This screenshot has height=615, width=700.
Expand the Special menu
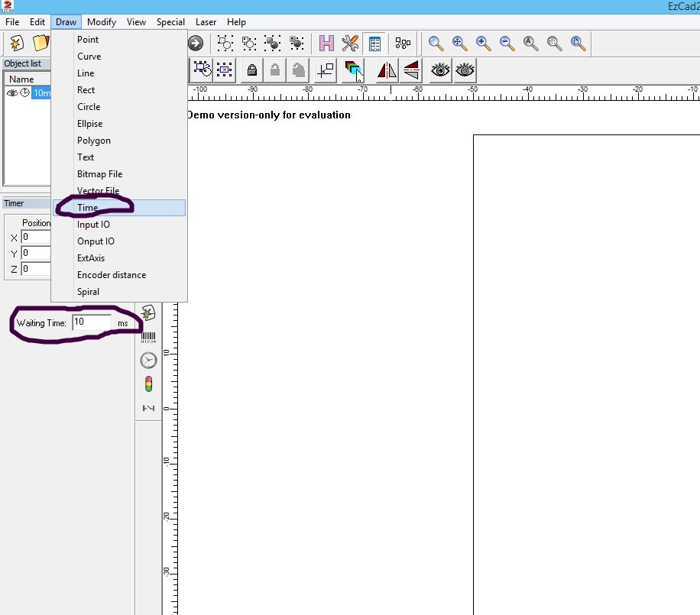[170, 22]
